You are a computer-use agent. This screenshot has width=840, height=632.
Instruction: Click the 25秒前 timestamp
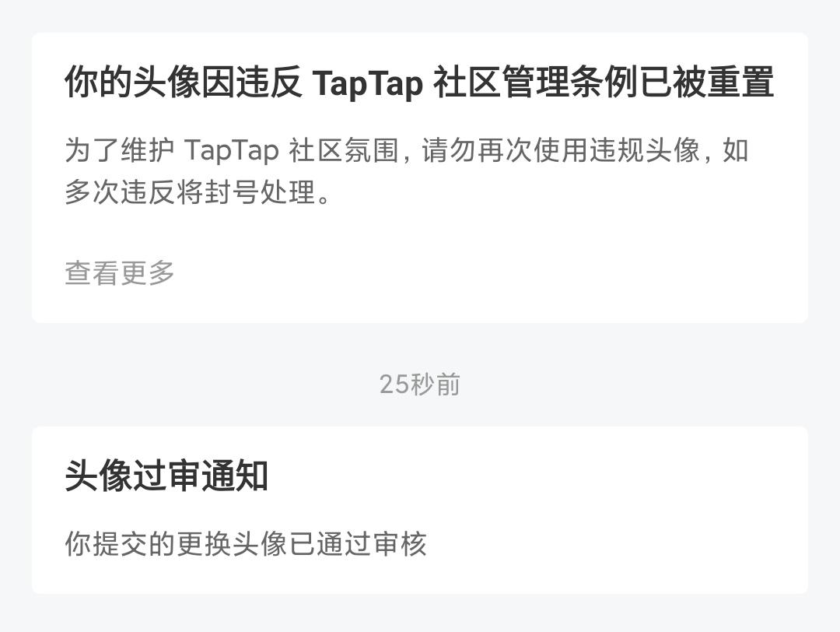coord(419,384)
